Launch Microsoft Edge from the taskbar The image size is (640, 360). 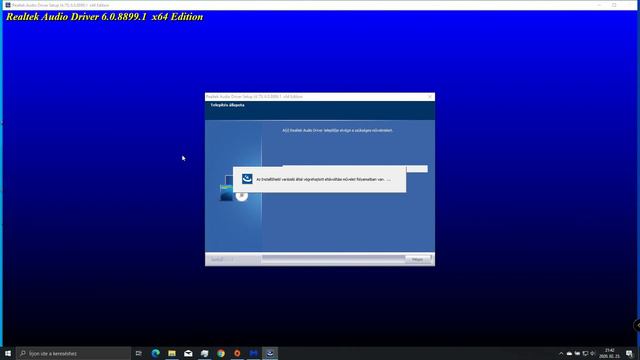[156, 353]
